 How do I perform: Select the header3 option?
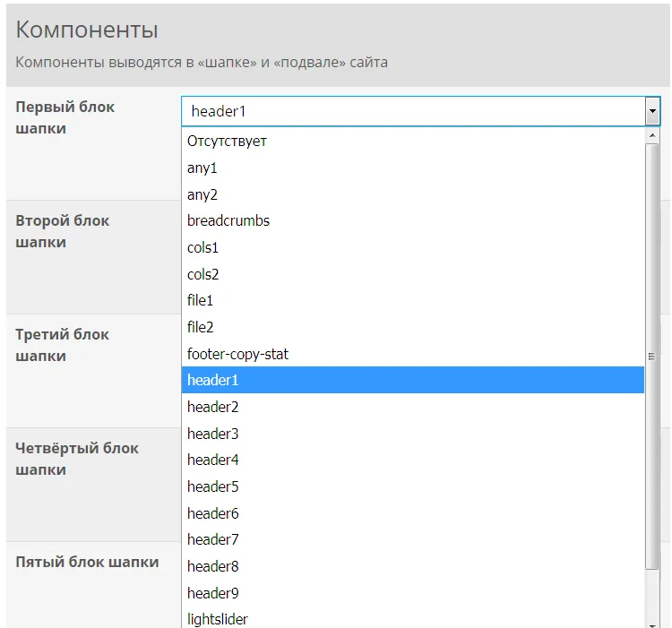pos(213,434)
